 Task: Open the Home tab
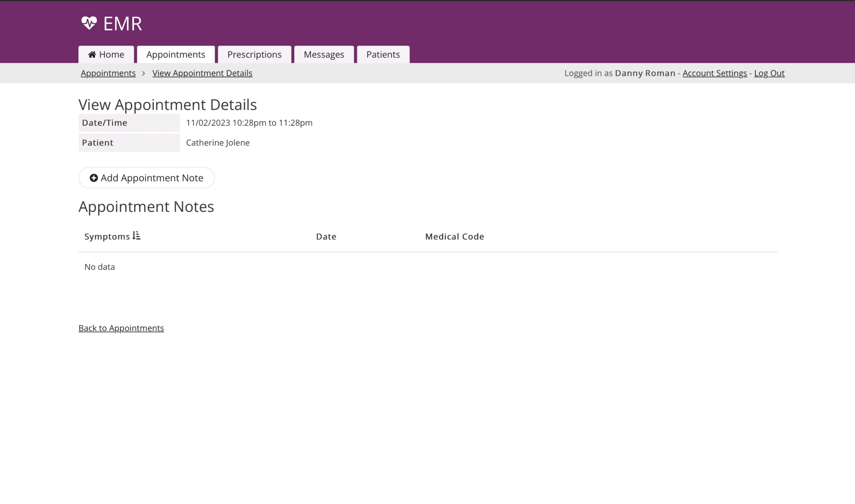pos(106,54)
